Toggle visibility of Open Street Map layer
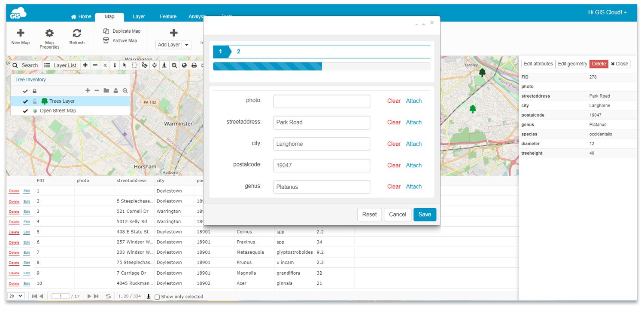Screen dimensions: 644x316 (26, 110)
